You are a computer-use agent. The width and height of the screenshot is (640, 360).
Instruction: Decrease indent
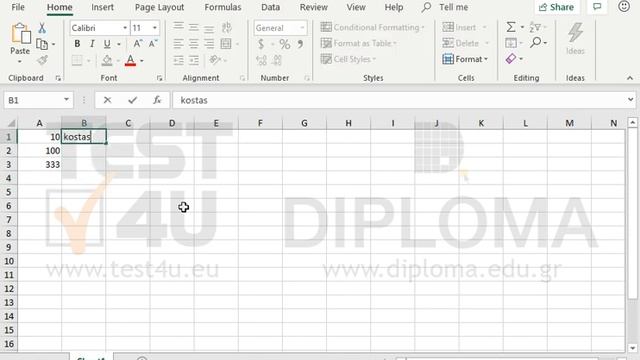tap(178, 60)
